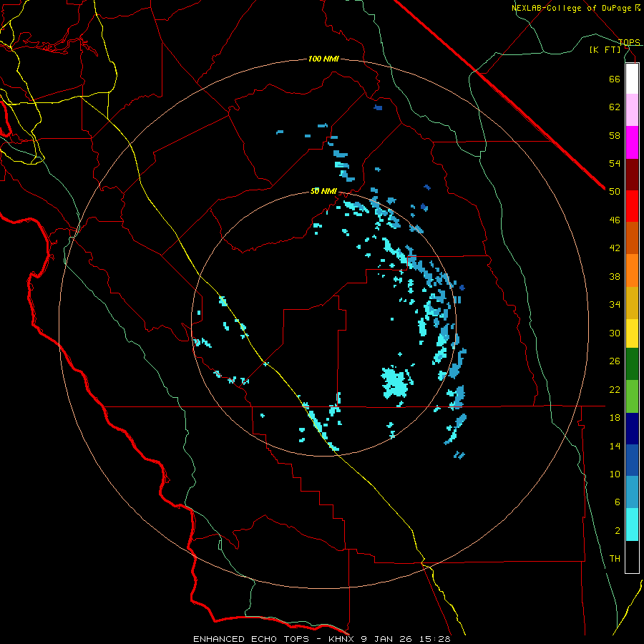Click the black TH threshold swatch
The width and height of the screenshot is (644, 644).
click(632, 557)
